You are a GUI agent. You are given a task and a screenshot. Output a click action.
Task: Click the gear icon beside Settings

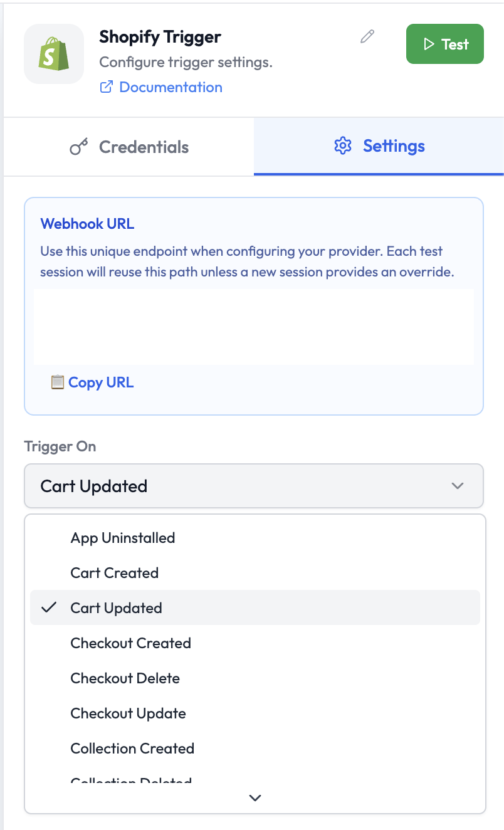point(342,145)
